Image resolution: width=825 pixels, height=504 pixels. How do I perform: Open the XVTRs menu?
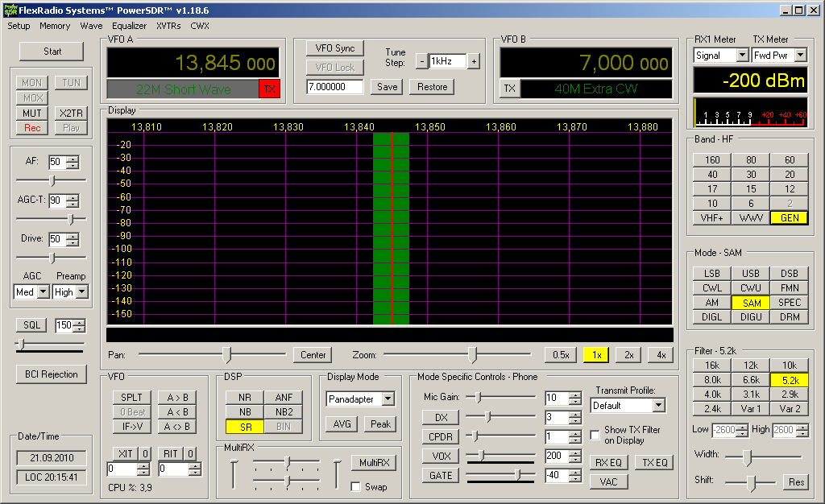pos(168,26)
